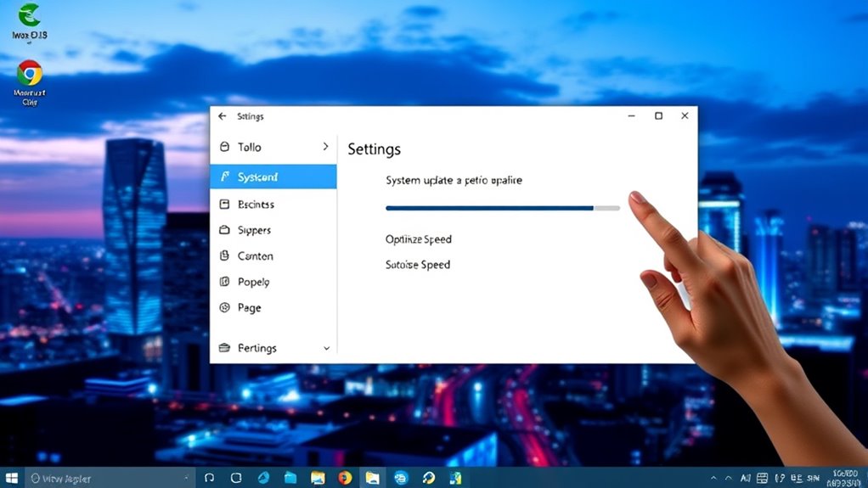
Task: Open the blue Edge-like taskbar app
Action: coord(263,478)
